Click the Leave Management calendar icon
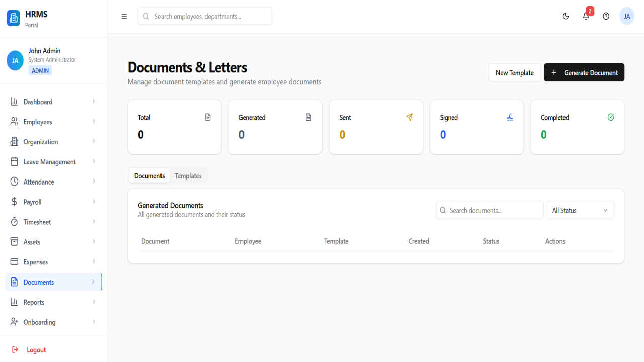 tap(14, 161)
